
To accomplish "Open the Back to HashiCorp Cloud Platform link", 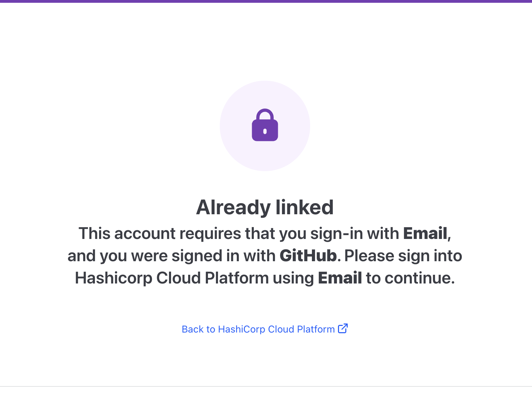I will tap(258, 329).
